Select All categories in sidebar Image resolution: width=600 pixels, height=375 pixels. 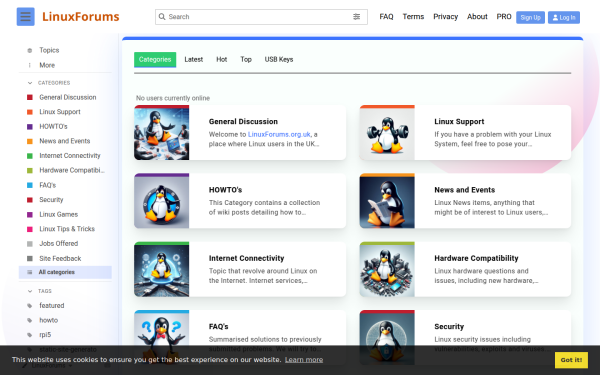[x=65, y=272]
